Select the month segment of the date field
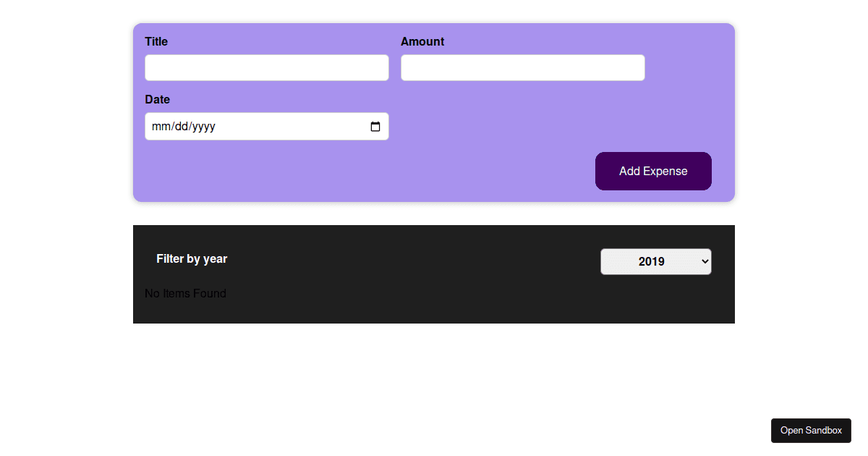 point(159,127)
